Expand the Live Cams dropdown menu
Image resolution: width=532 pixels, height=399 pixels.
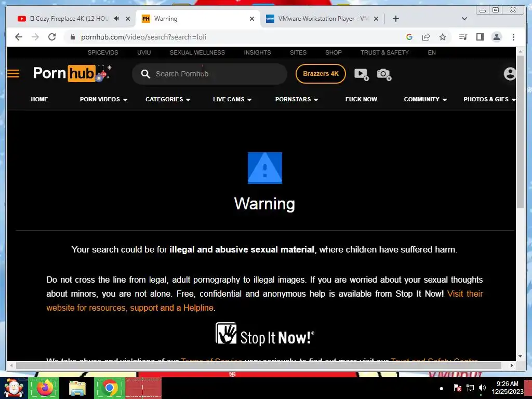click(232, 99)
